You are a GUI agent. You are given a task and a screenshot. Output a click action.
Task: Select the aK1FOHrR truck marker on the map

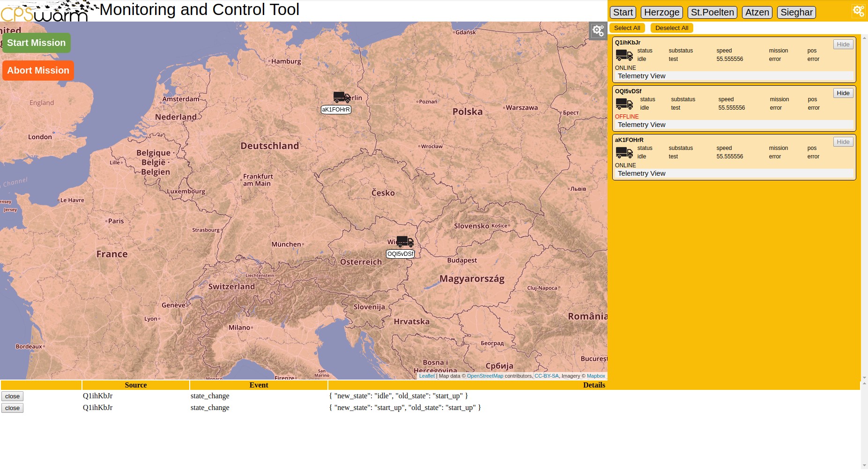342,97
